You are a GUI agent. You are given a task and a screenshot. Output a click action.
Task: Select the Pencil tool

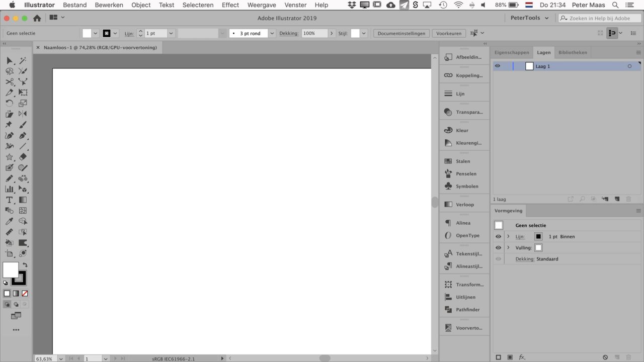[x=10, y=178]
